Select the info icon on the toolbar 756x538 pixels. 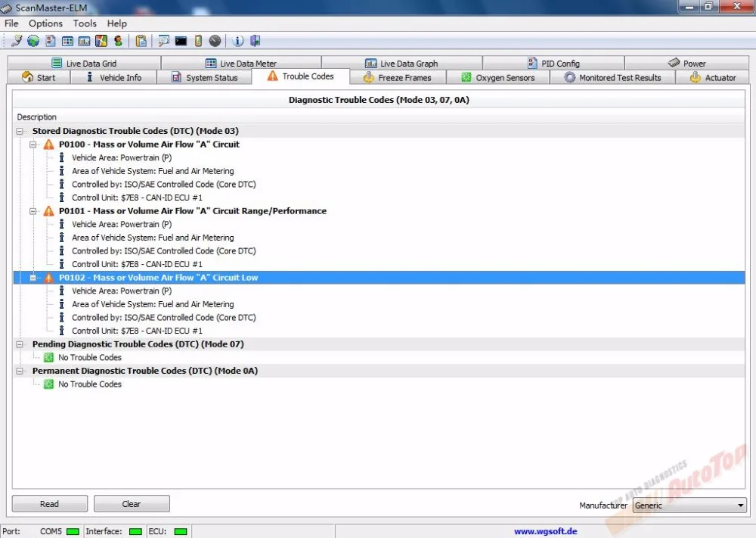click(x=238, y=40)
